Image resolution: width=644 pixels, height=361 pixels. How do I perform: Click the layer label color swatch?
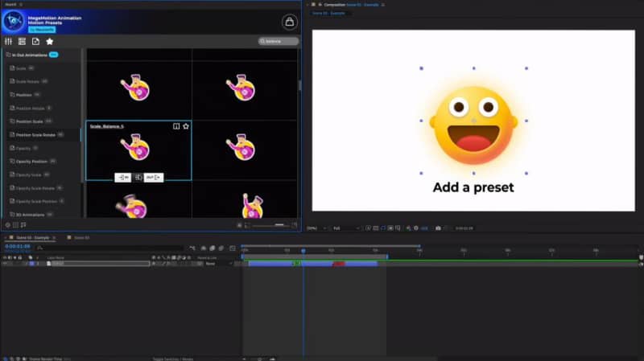(31, 264)
